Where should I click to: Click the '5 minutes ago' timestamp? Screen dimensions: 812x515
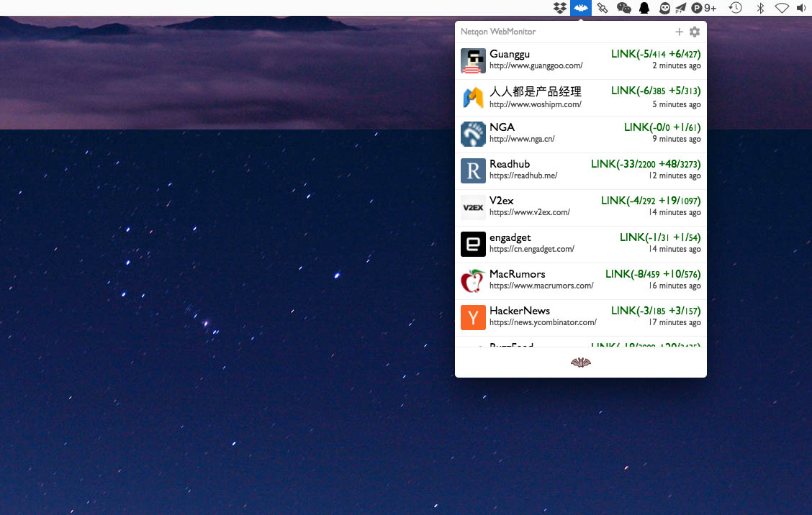coord(677,104)
